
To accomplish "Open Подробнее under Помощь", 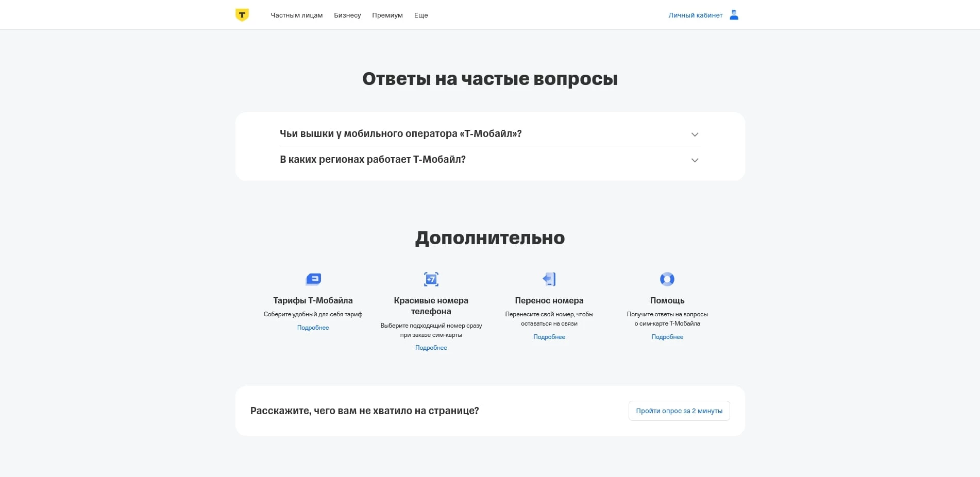I will click(x=667, y=336).
